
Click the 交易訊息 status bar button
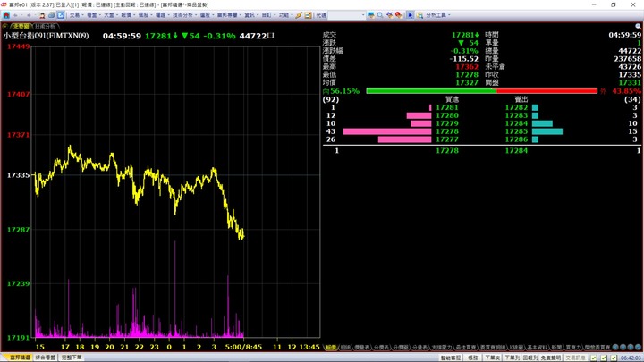tap(575, 358)
